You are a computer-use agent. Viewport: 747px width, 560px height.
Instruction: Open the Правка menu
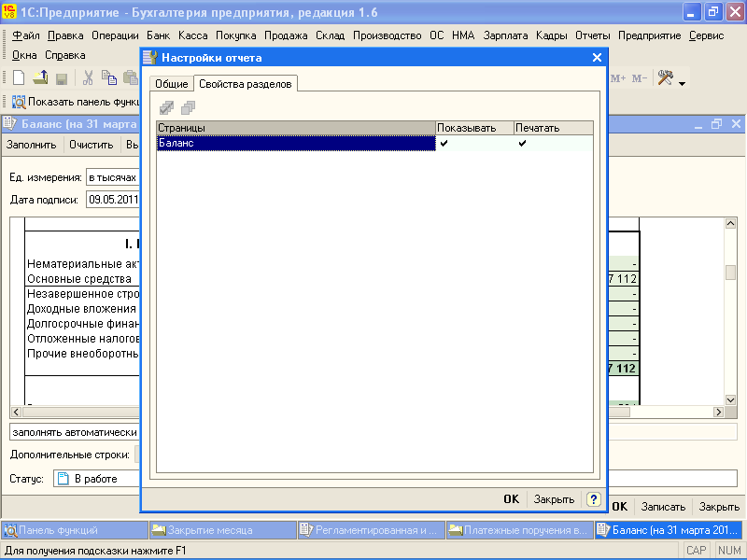[x=65, y=35]
